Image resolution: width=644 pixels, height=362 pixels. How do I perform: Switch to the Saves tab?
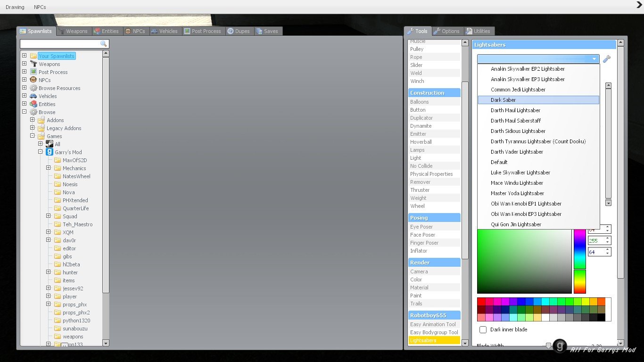(267, 31)
